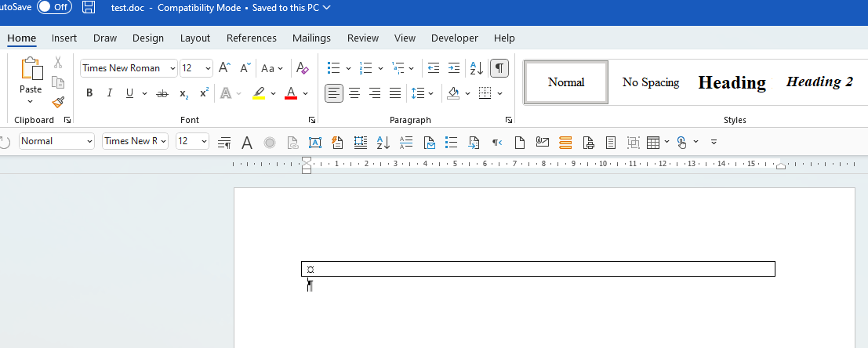Viewport: 868px width, 348px height.
Task: Click the blank new document icon in quick toolbar
Action: (519, 143)
